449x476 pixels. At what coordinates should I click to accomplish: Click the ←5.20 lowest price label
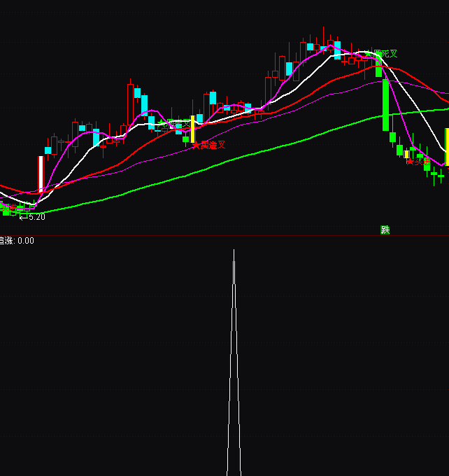[x=32, y=217]
